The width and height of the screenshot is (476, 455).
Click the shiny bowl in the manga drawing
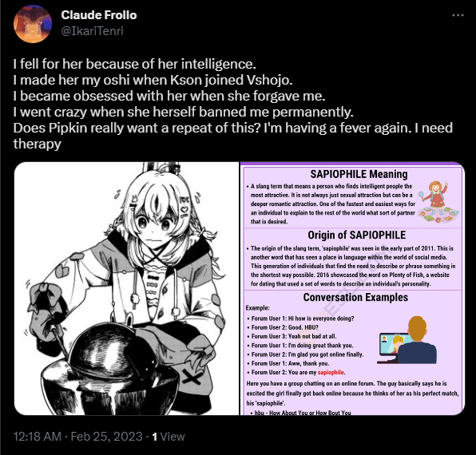(109, 373)
